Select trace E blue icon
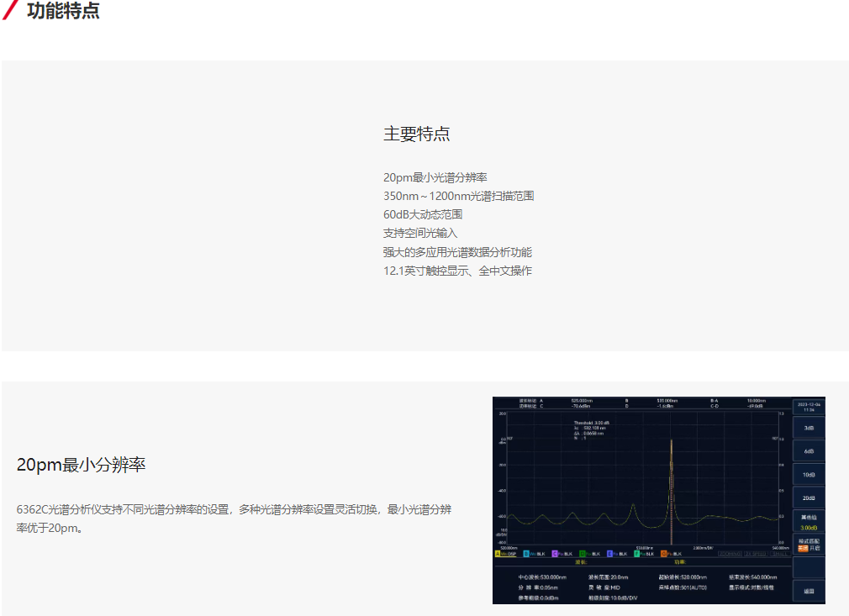This screenshot has width=849, height=616. 609,554
